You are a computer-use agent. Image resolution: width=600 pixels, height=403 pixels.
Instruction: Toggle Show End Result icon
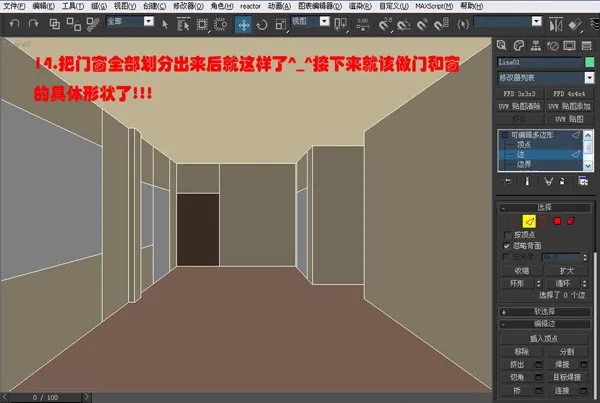point(527,181)
